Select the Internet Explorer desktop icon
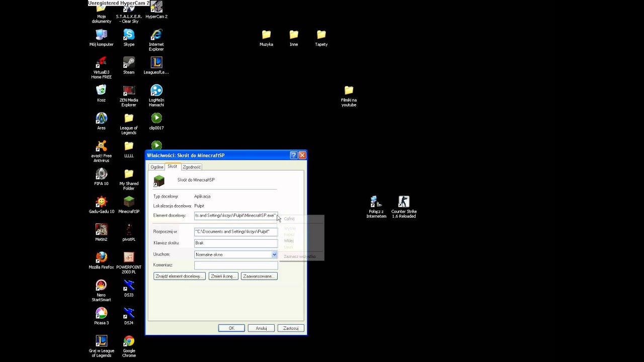 pyautogui.click(x=156, y=40)
